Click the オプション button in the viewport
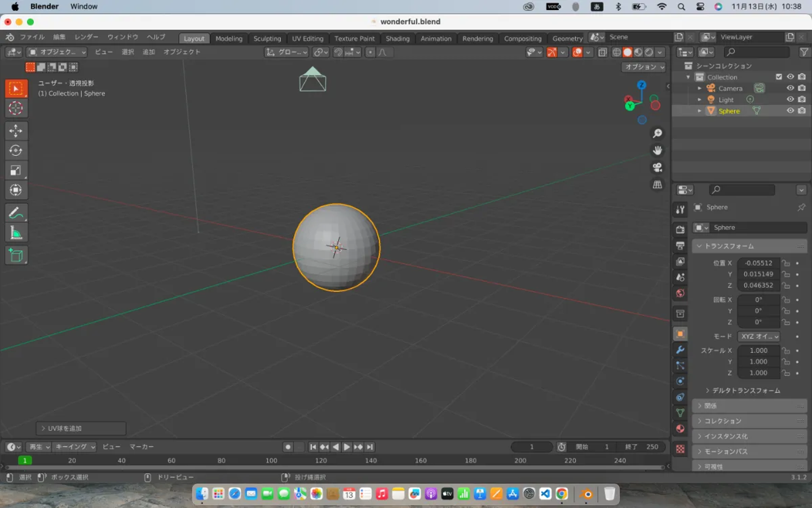The image size is (812, 508). pos(644,67)
